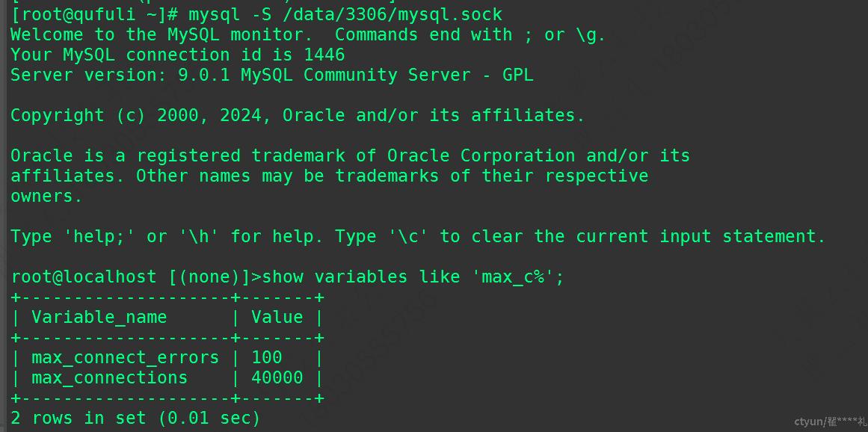Click the Value column header
This screenshot has width=868, height=432.
pyautogui.click(x=277, y=317)
